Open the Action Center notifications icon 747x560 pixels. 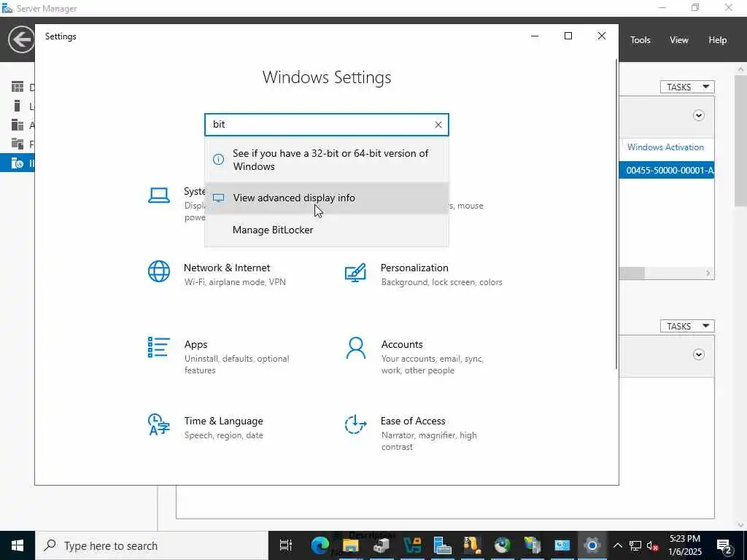(724, 545)
